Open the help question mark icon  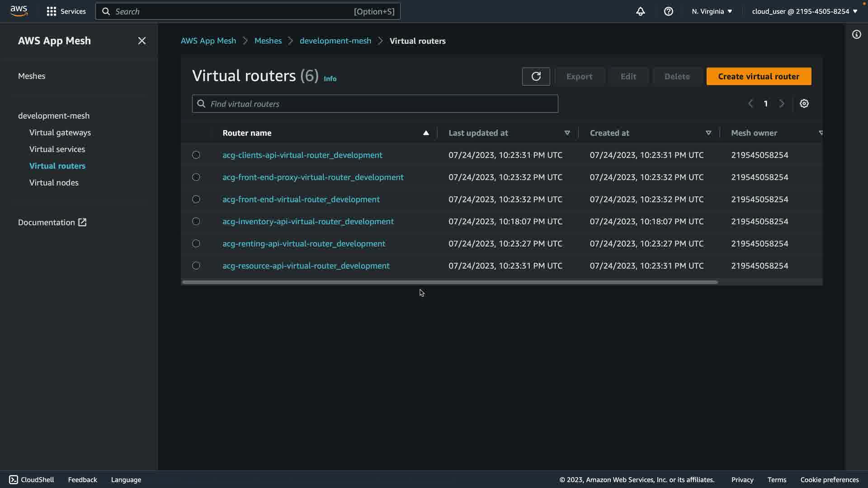[668, 11]
